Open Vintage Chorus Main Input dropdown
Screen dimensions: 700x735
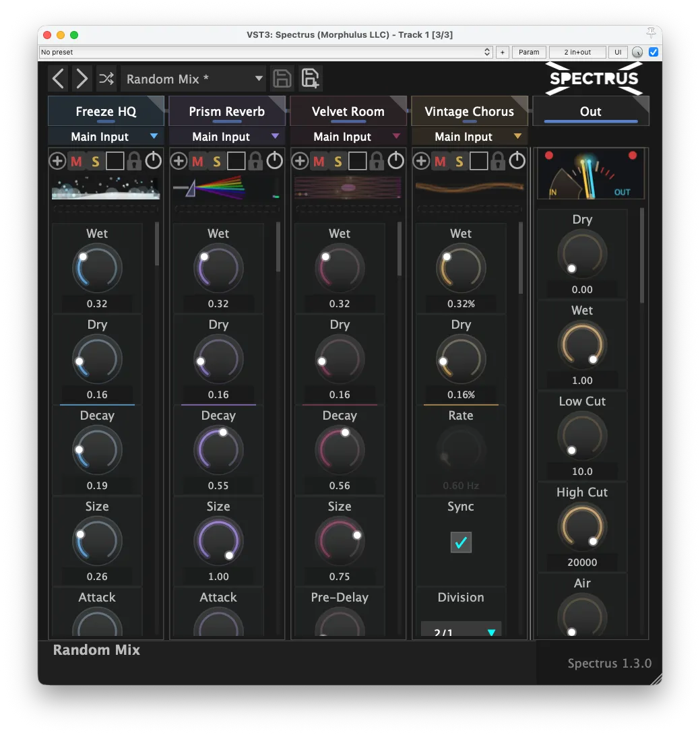click(470, 136)
